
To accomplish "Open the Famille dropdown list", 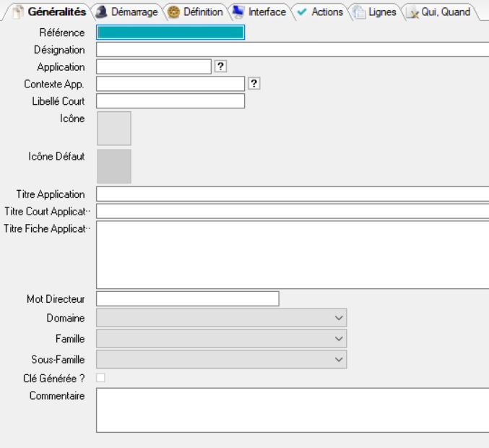I will 339,338.
